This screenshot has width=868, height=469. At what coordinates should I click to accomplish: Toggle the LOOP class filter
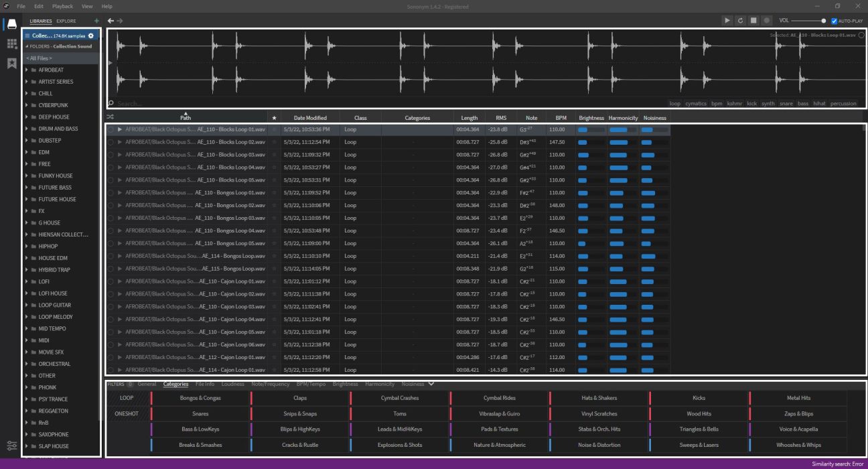click(x=127, y=398)
